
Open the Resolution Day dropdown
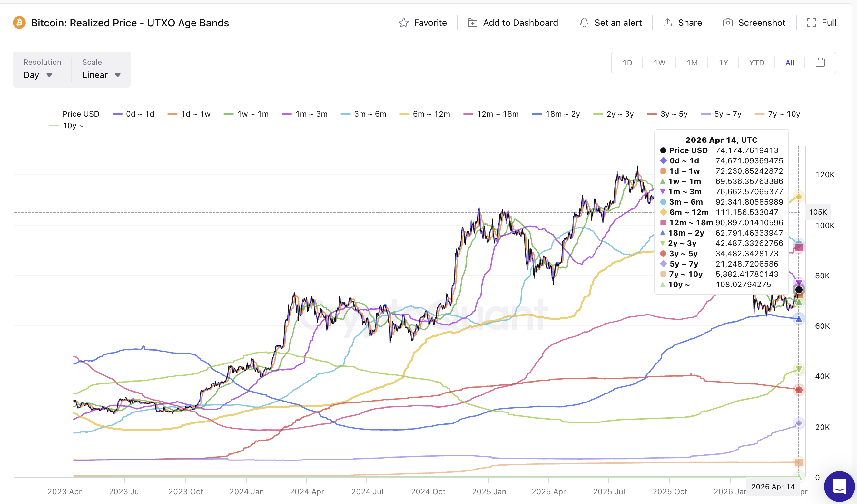[x=38, y=75]
